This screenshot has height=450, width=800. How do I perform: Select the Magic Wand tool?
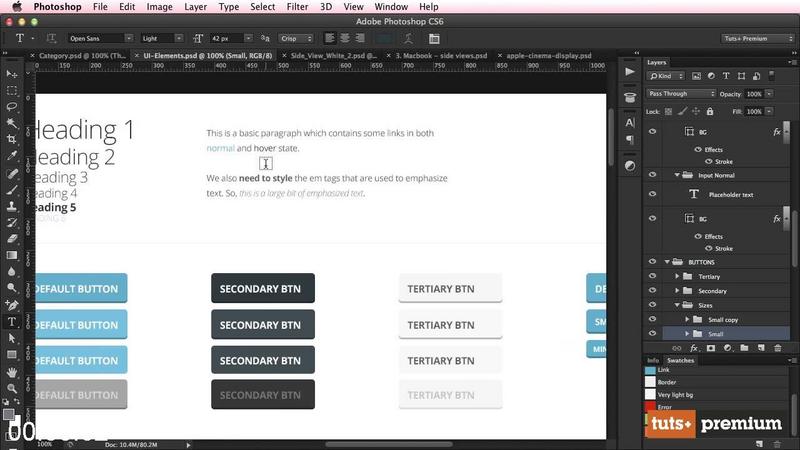12,123
